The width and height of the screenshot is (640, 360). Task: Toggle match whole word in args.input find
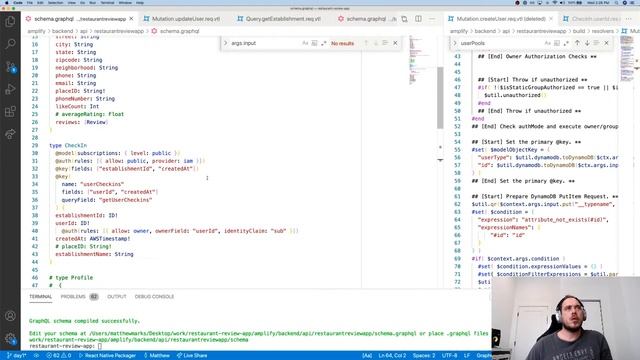click(x=314, y=43)
